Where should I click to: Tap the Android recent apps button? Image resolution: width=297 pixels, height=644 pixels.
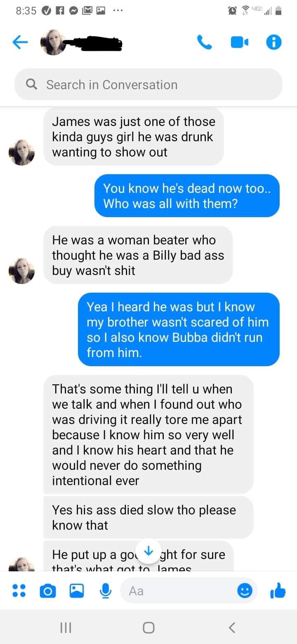66,627
